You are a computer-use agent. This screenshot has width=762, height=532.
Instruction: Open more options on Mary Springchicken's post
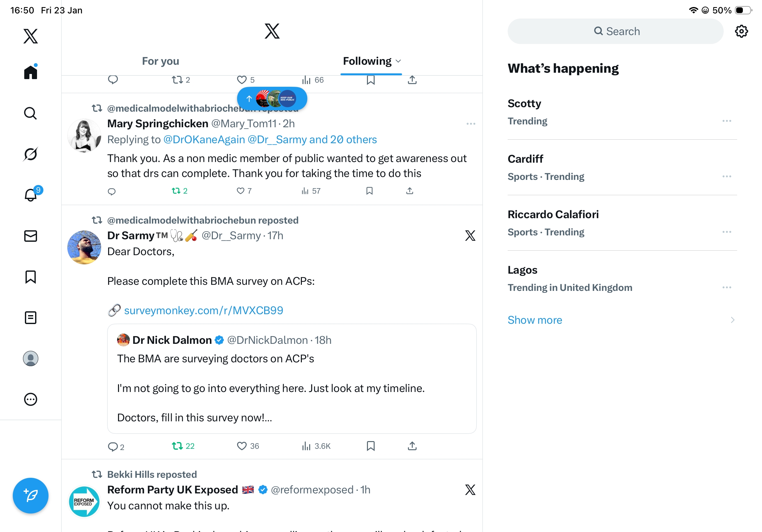click(471, 124)
